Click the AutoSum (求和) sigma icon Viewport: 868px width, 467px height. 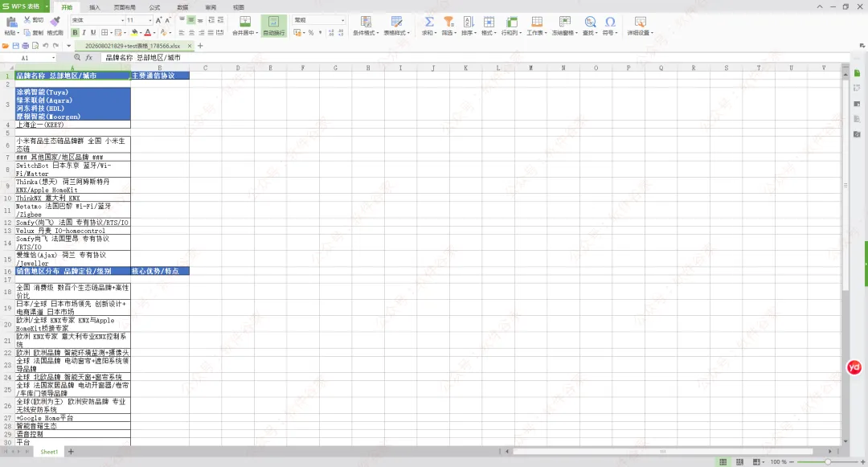click(x=429, y=22)
